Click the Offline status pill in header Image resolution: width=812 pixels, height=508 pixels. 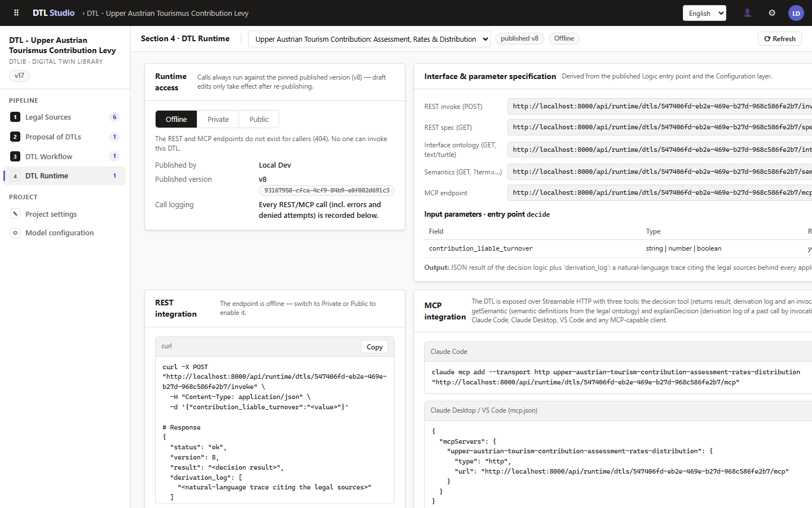(x=564, y=38)
